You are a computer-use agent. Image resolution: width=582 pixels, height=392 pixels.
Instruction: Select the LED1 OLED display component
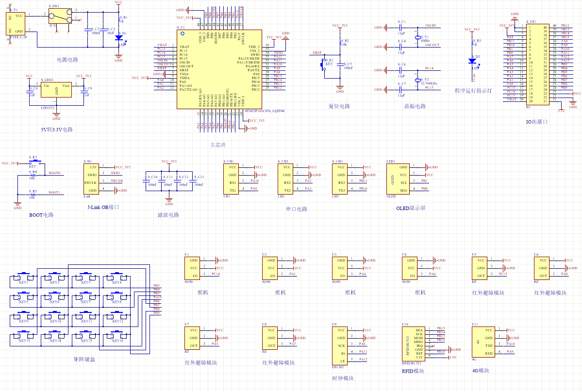pyautogui.click(x=398, y=179)
